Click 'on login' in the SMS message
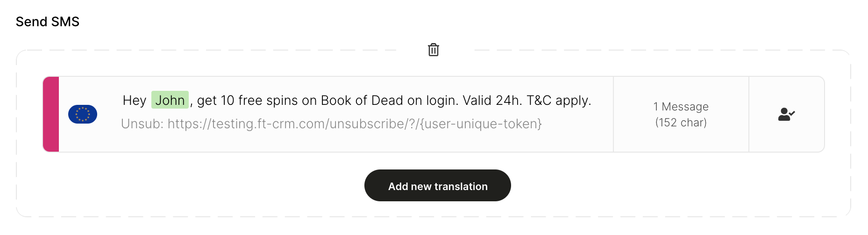Image resolution: width=868 pixels, height=235 pixels. tap(432, 100)
